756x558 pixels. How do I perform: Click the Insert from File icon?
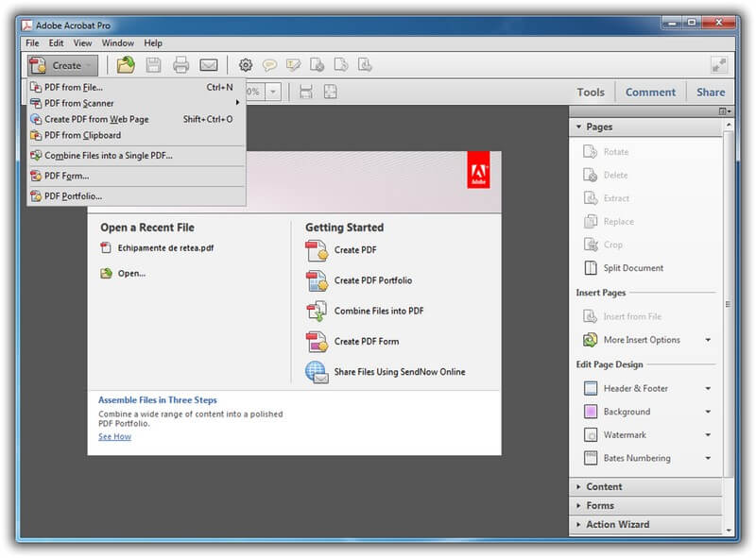[590, 316]
